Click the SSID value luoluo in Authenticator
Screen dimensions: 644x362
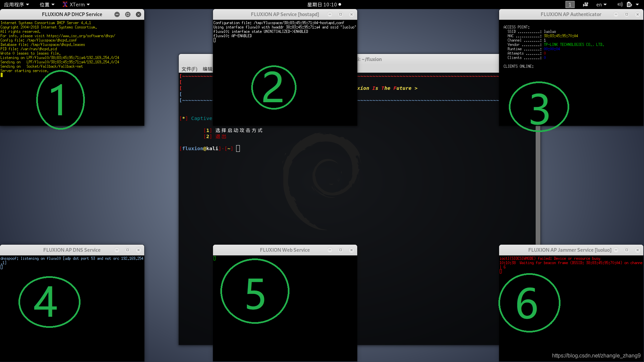[550, 32]
